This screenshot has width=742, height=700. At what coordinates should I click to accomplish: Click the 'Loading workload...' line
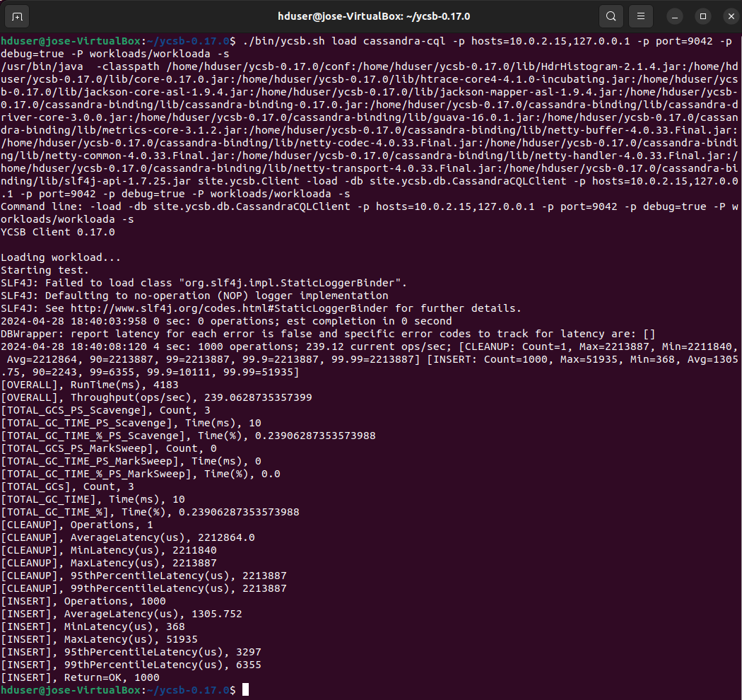coord(61,257)
